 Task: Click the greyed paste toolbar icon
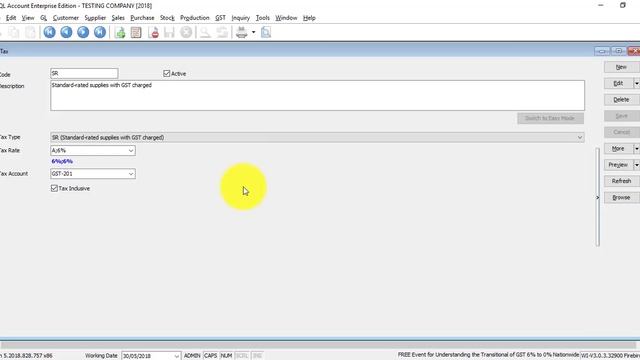click(x=31, y=33)
